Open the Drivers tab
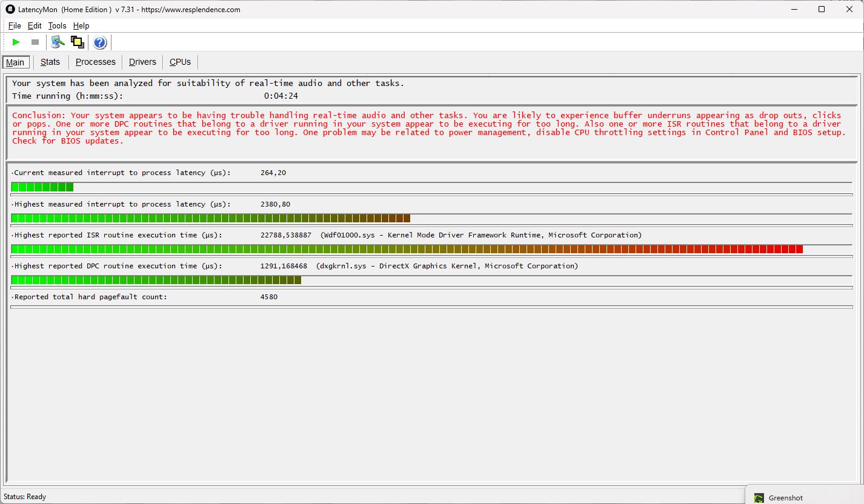The height and width of the screenshot is (504, 864). pos(142,62)
